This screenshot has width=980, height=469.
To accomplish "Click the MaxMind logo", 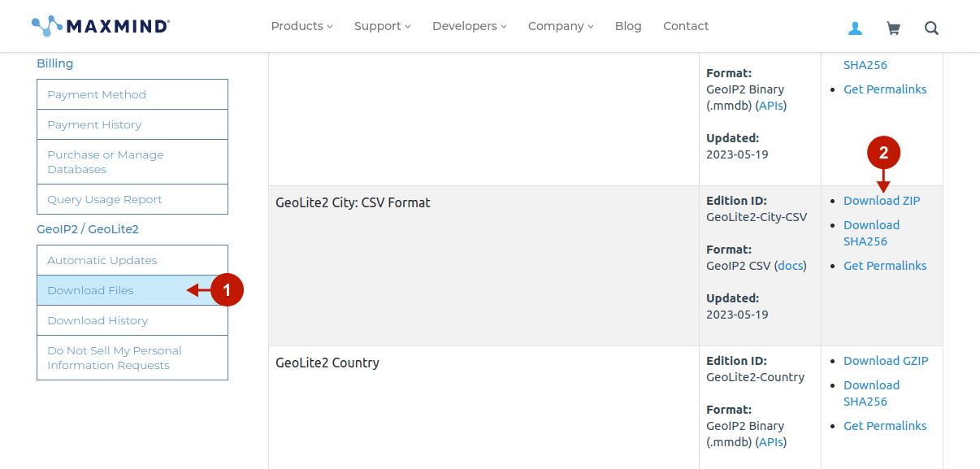I will 100,26.
